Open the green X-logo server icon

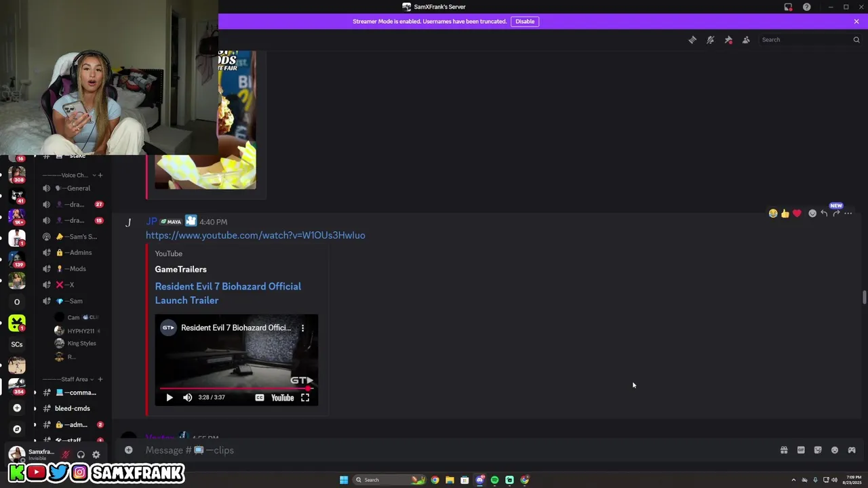pos(17,323)
